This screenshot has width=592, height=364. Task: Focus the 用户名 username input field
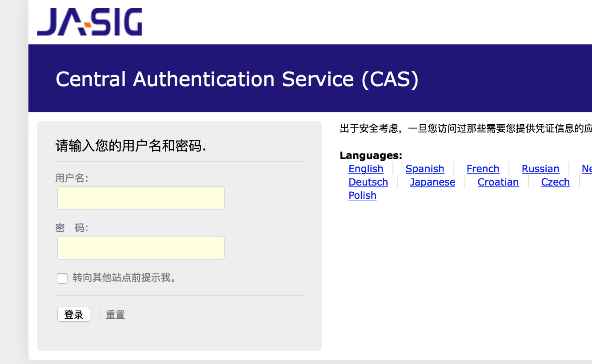(x=140, y=198)
